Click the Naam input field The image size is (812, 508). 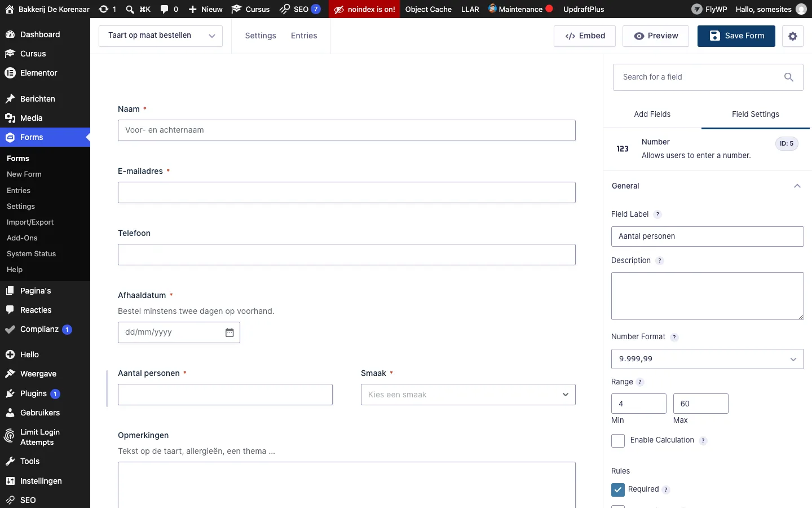[x=347, y=130]
